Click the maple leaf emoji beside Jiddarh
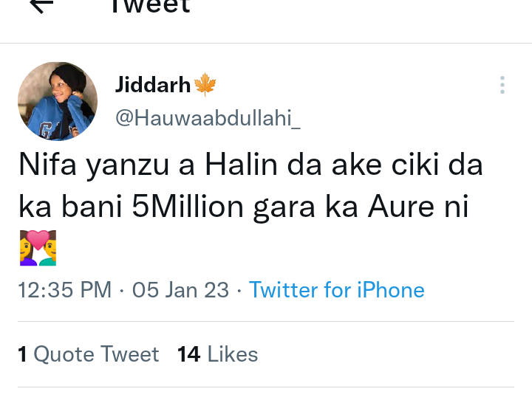The image size is (532, 400). (x=204, y=85)
